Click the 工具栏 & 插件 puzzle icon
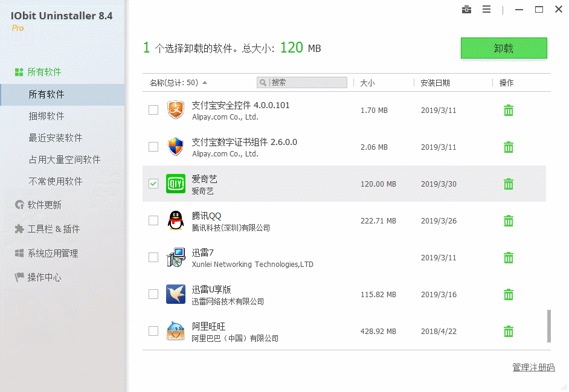The image size is (569, 392). coord(19,229)
